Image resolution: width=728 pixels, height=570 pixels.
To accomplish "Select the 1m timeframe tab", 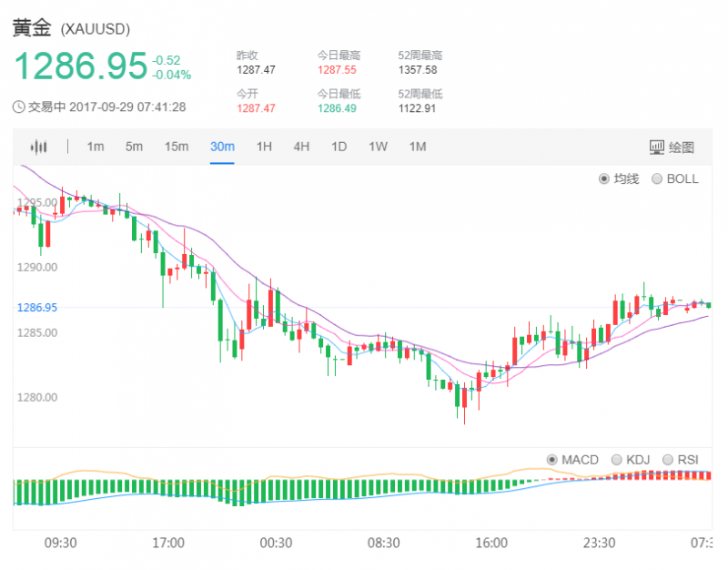I will coord(96,147).
